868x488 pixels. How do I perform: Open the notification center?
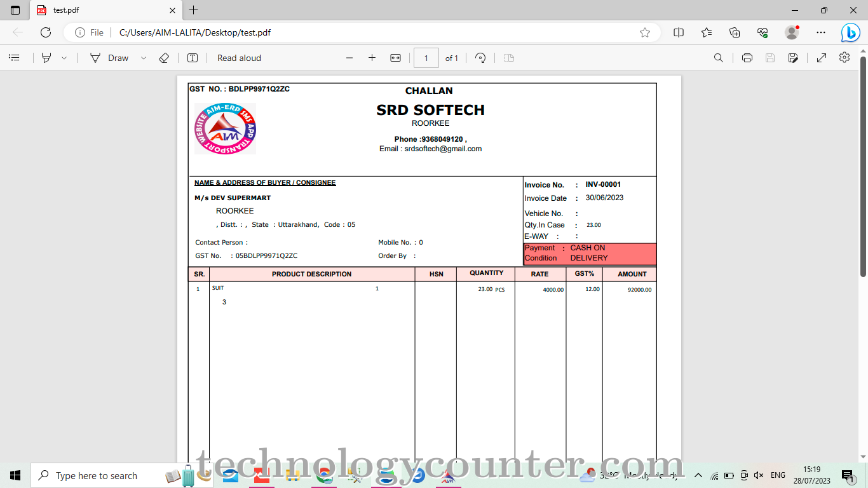(x=848, y=475)
